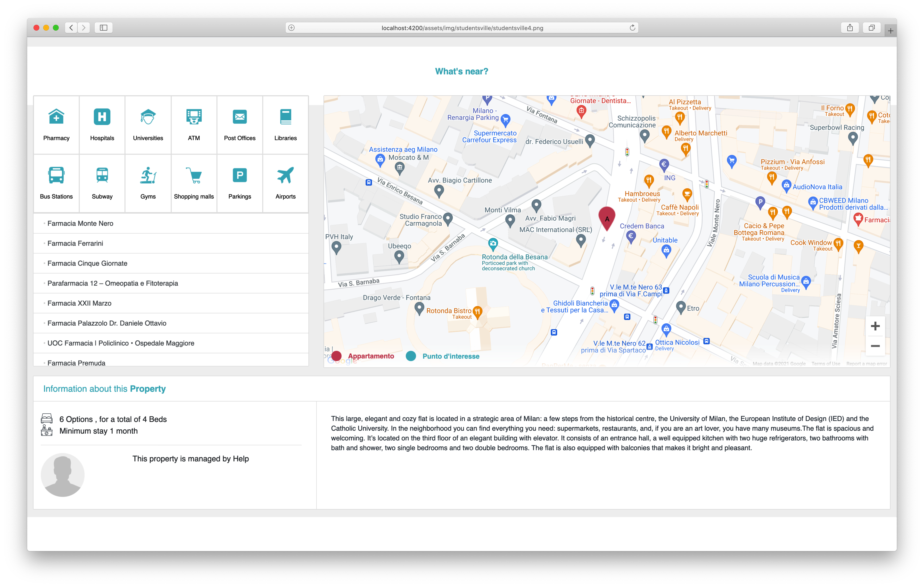Screen dimensions: 924x587
Task: Choose the Universities category icon
Action: pos(148,117)
